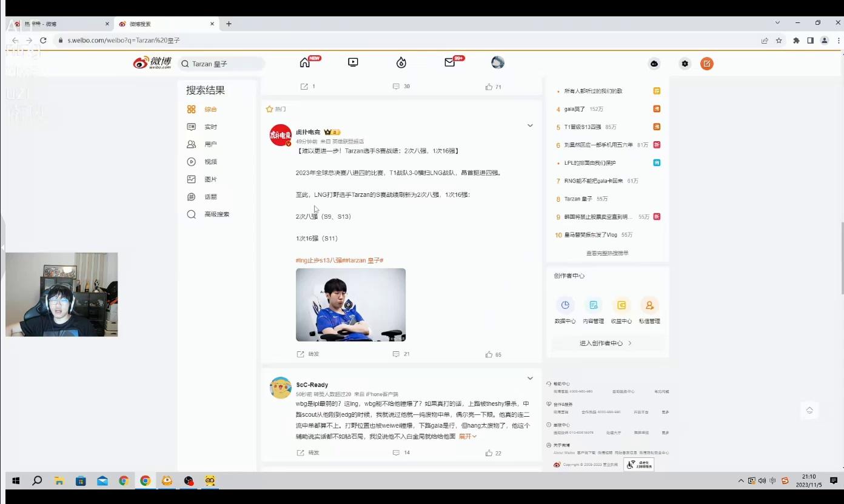
Task: Click the 虎扑电竞 avatar
Action: coord(280,135)
